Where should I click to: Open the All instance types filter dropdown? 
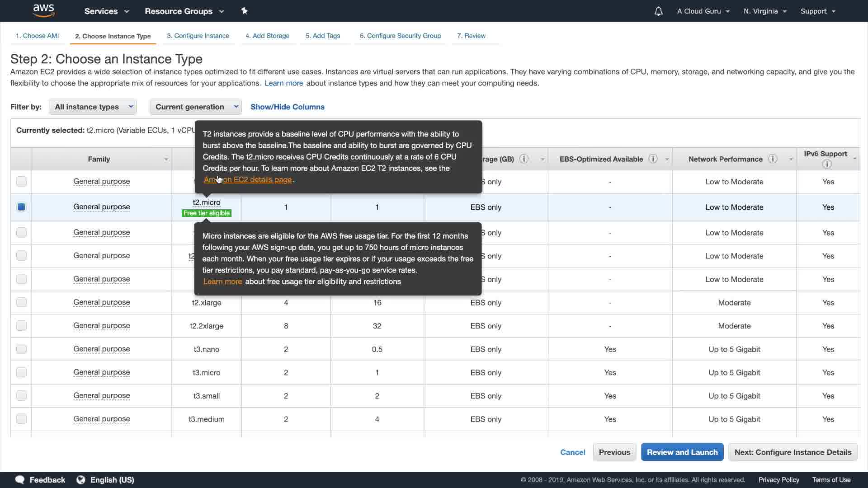coord(93,107)
